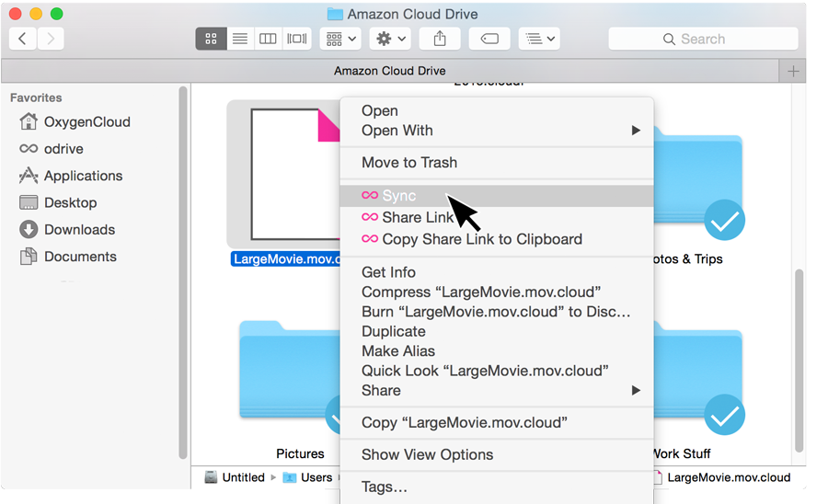Choose Show View Options

[x=497, y=455]
